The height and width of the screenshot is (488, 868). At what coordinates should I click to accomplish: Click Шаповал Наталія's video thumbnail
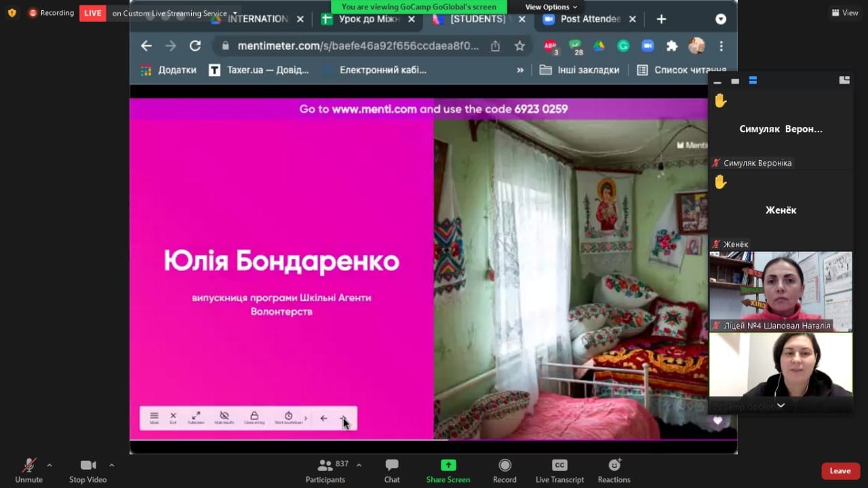click(x=781, y=291)
